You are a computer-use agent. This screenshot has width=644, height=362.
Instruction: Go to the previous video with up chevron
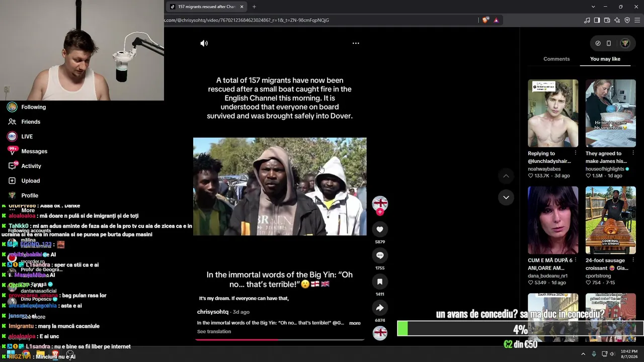coord(506,176)
